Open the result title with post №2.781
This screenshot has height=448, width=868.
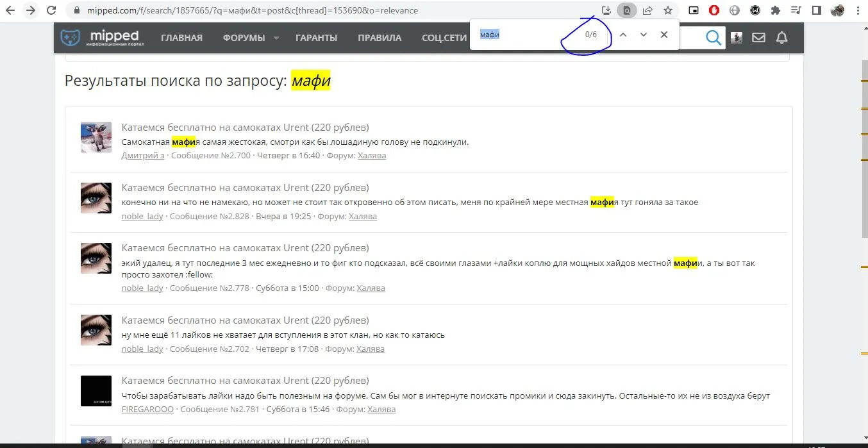point(246,381)
